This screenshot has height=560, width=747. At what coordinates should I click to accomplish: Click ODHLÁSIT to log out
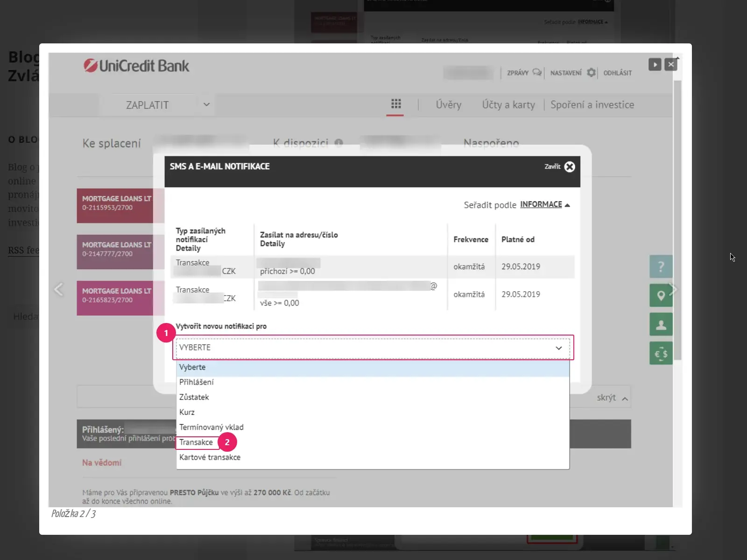617,73
